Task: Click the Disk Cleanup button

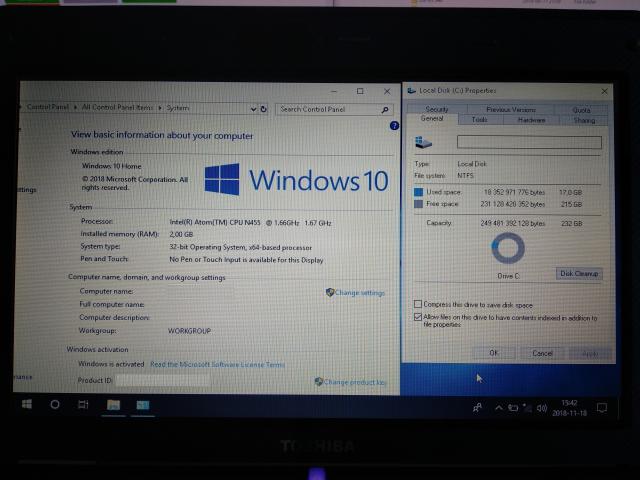Action: tap(579, 273)
